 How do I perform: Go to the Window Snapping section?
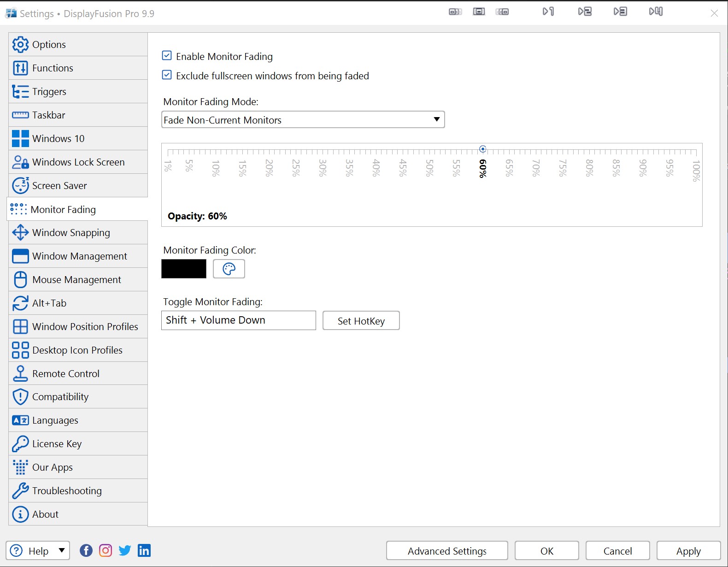tap(71, 233)
